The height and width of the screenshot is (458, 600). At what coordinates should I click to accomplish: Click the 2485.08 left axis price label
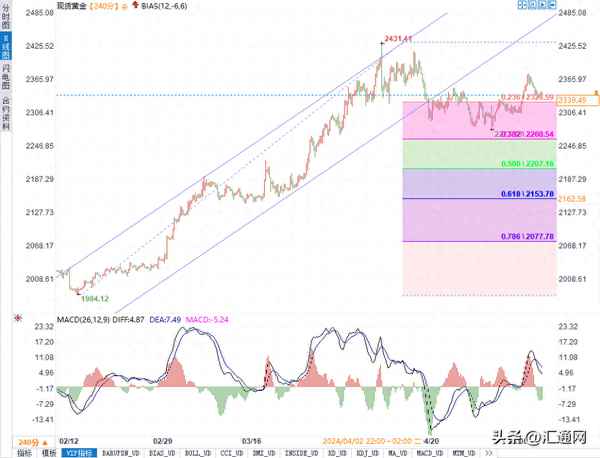pos(40,13)
